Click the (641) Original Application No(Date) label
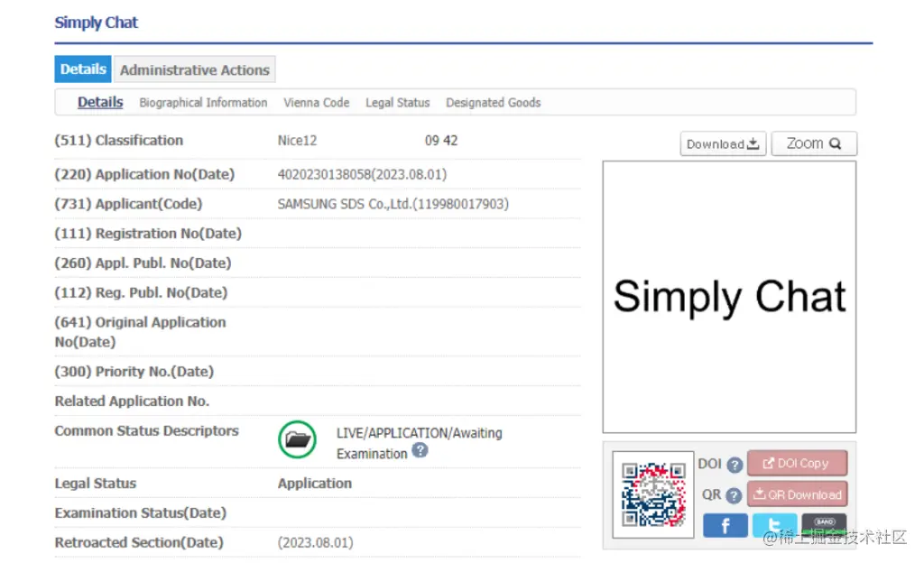 coord(140,332)
